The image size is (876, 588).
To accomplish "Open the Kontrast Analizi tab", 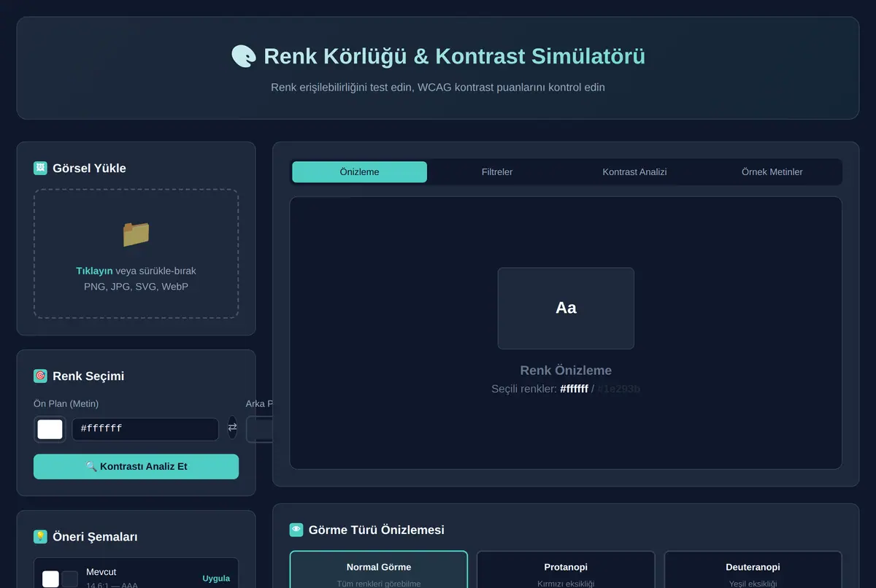I will (634, 172).
